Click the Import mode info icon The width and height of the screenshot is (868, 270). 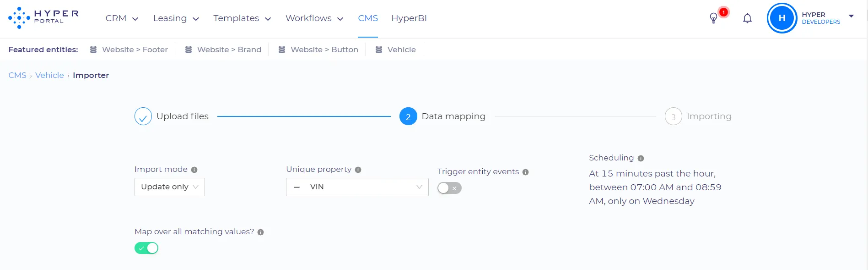coord(194,170)
